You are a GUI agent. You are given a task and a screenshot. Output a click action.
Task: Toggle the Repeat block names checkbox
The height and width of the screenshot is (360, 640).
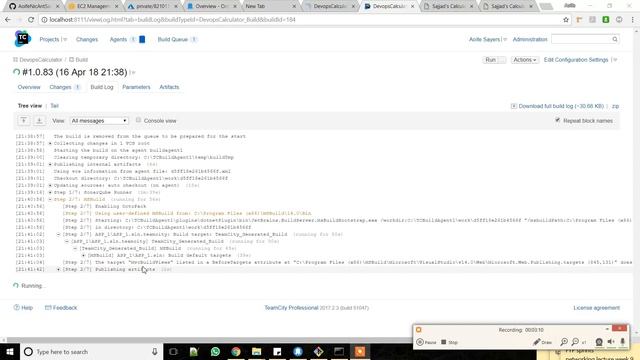click(x=558, y=120)
